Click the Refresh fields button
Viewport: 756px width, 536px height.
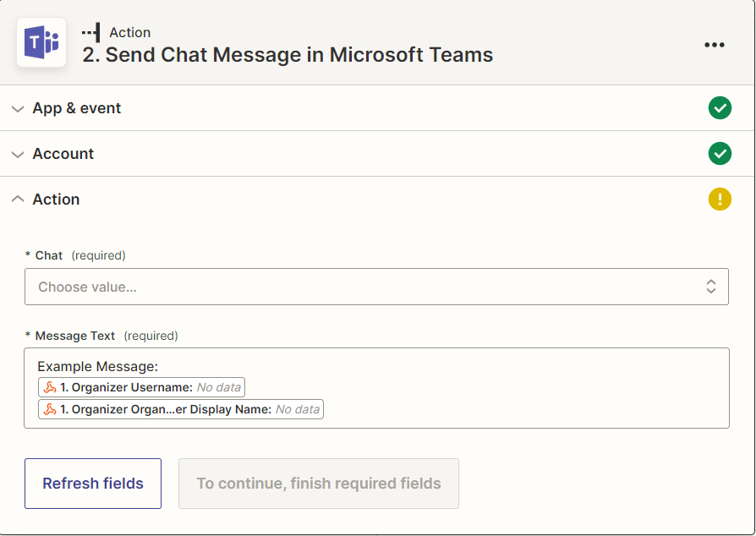[x=93, y=484]
